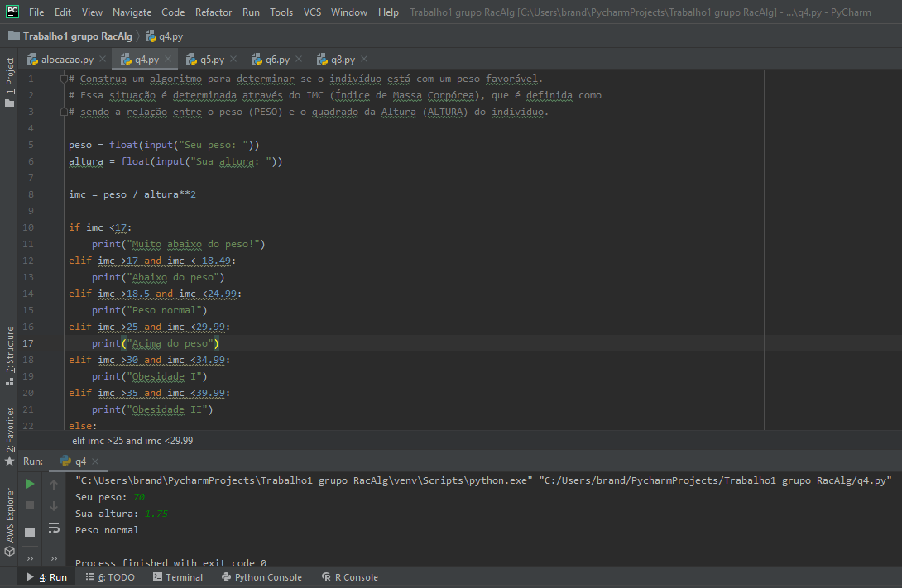Image resolution: width=902 pixels, height=588 pixels.
Task: Open the Edit menu
Action: point(63,12)
